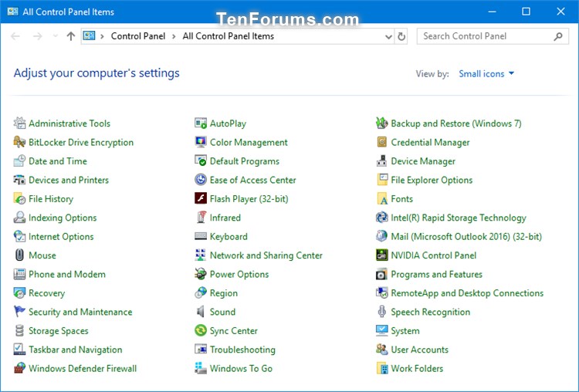Select the Backup and Restore icon
The height and width of the screenshot is (392, 579).
(x=381, y=123)
